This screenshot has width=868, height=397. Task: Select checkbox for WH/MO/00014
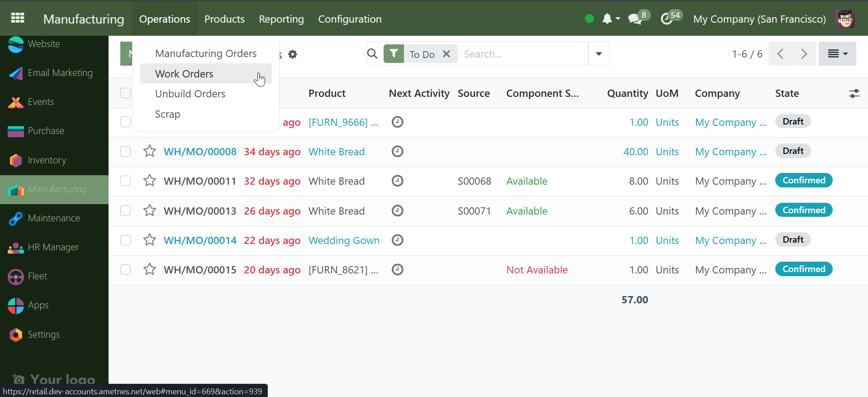[125, 240]
